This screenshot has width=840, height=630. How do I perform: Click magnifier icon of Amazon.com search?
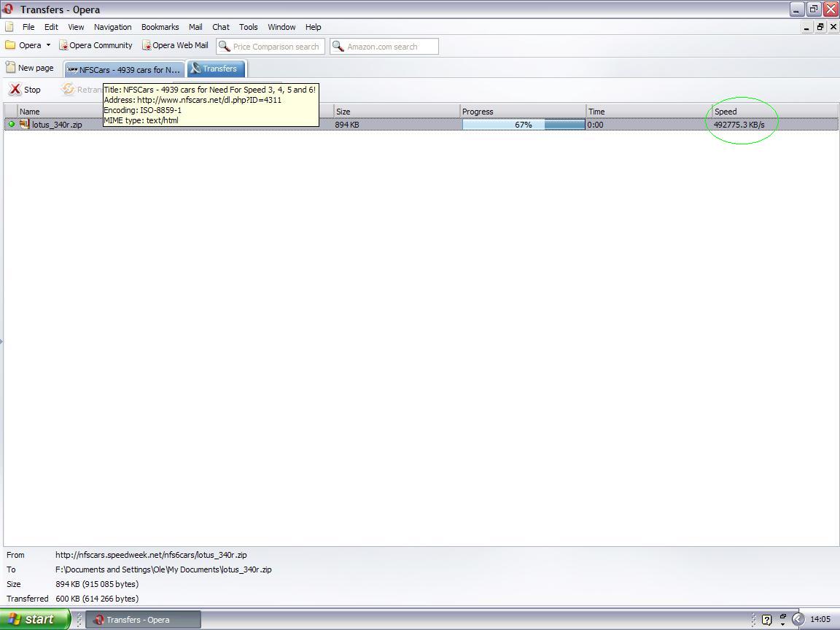[338, 47]
